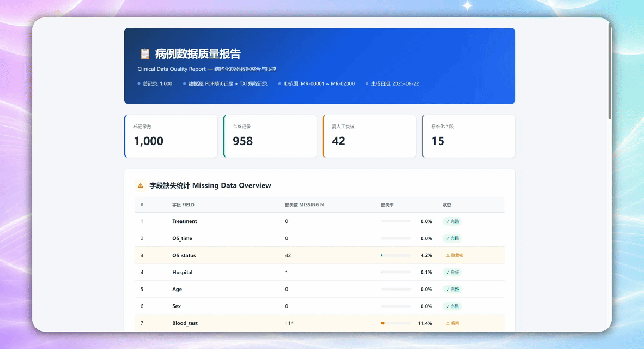Click the 缺失率 column header
644x349 pixels.
387,204
